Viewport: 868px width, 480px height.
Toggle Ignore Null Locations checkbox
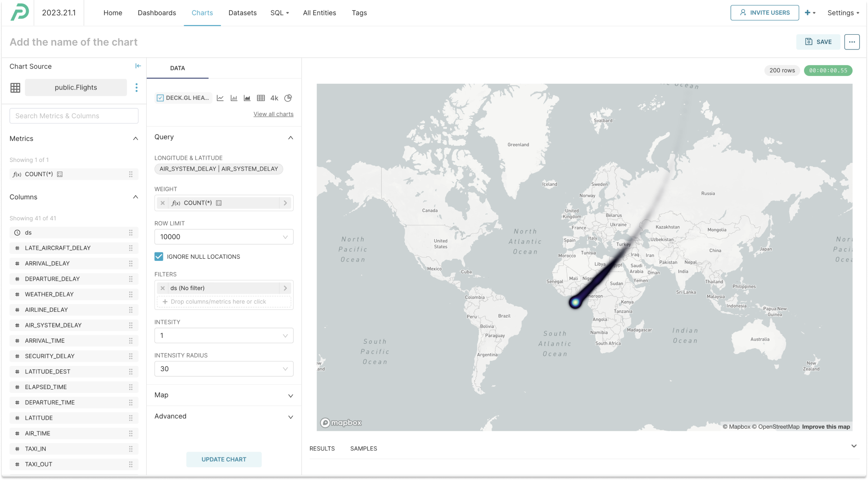point(159,256)
